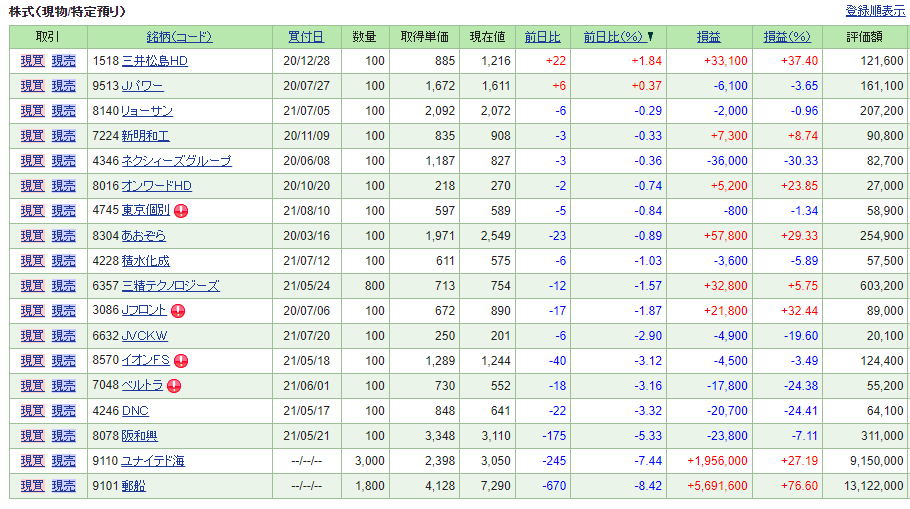The image size is (910, 509).
Task: Open stock Jパワー details
Action: [x=142, y=86]
